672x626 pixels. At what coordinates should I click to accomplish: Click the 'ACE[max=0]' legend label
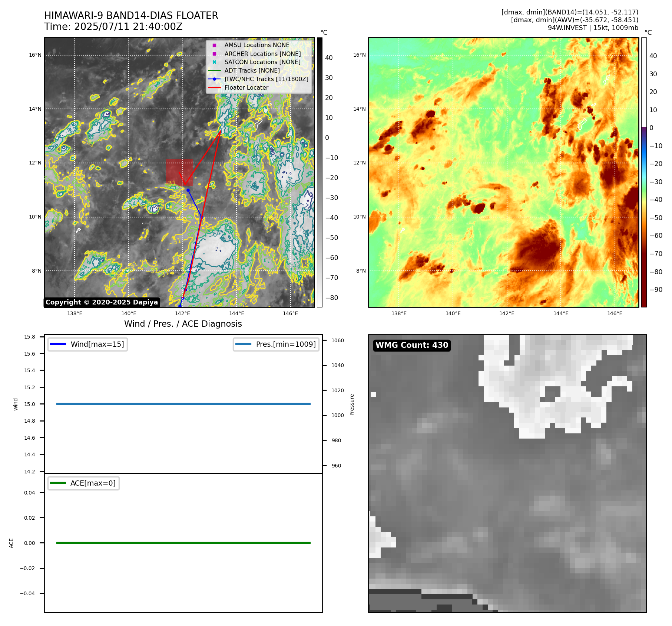pos(93,483)
